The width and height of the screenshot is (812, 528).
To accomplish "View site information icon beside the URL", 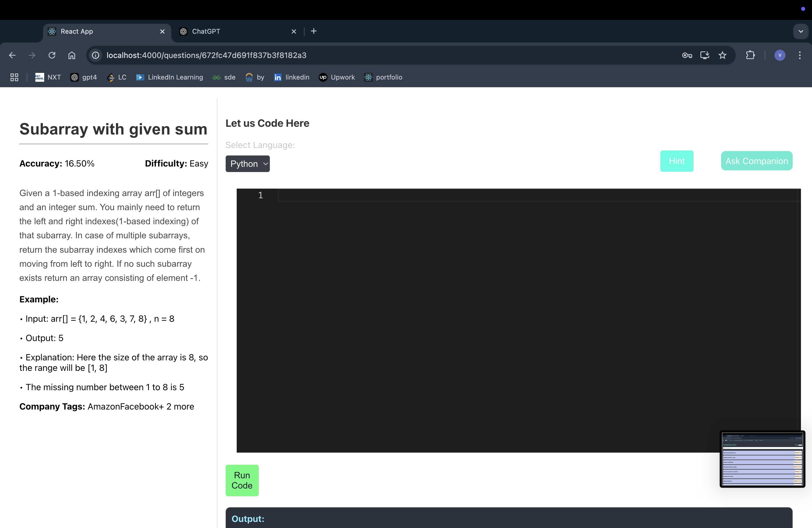I will [96, 55].
